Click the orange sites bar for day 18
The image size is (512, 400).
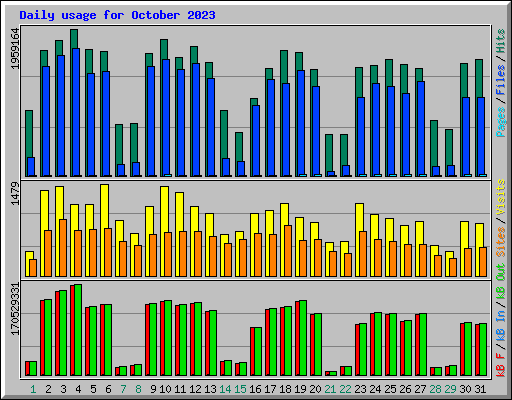288,251
